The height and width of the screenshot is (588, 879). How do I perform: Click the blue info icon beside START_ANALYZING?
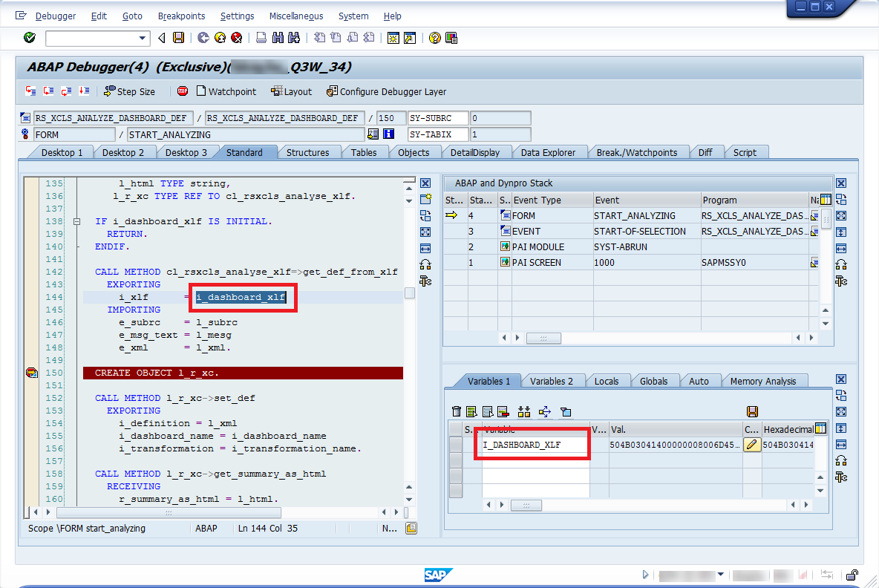388,134
